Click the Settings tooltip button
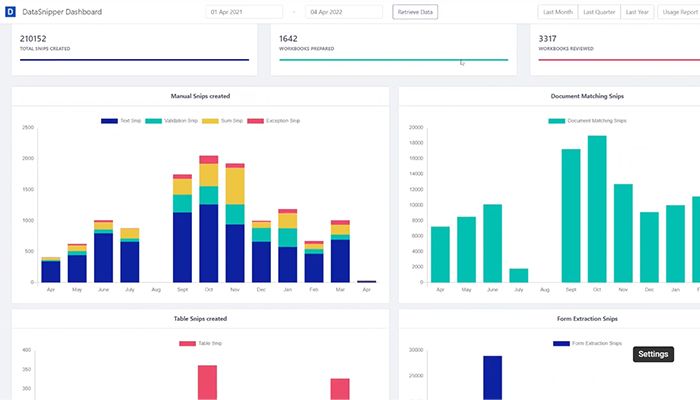The image size is (700, 400). [653, 354]
